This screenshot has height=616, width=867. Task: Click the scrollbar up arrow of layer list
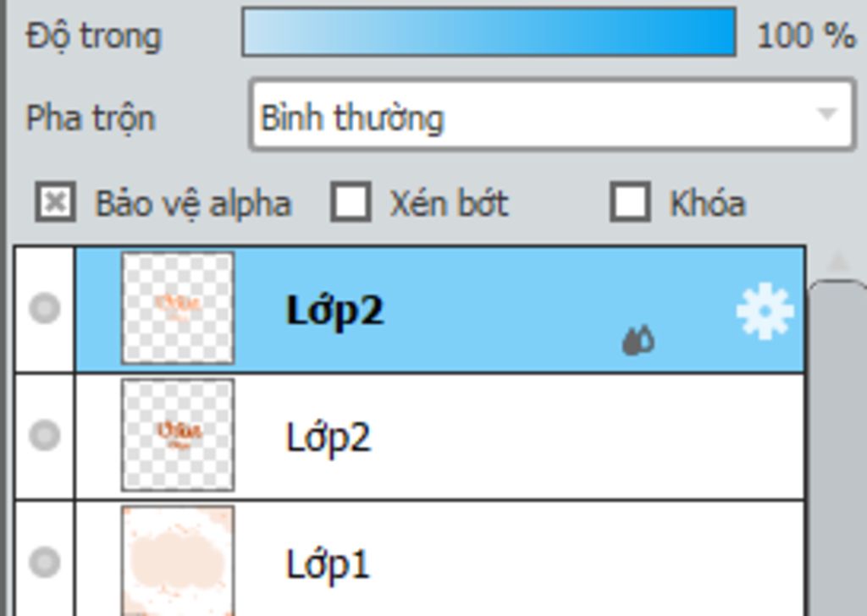839,261
